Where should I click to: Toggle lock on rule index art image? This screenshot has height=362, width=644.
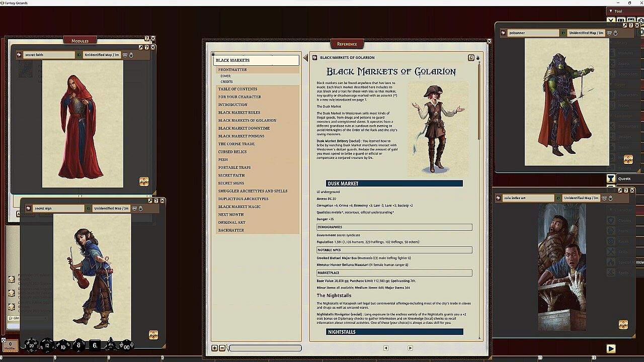pyautogui.click(x=610, y=198)
